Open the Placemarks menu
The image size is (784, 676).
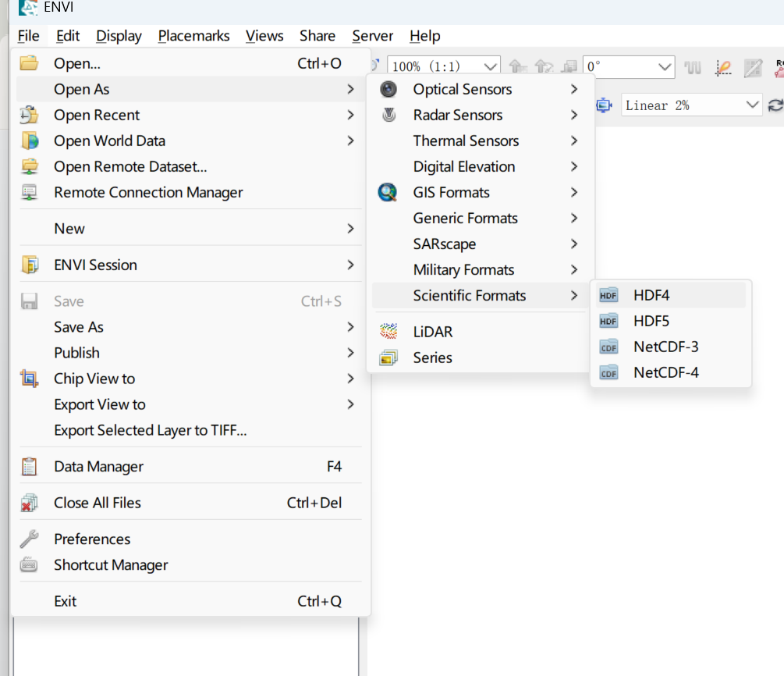(x=194, y=36)
